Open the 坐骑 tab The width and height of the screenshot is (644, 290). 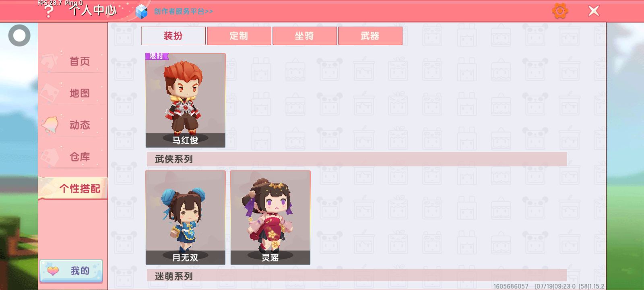click(x=304, y=36)
